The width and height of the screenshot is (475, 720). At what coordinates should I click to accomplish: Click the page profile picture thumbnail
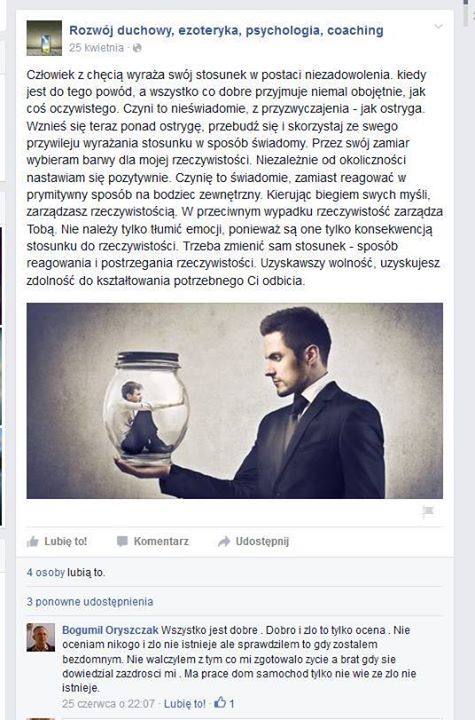pyautogui.click(x=44, y=38)
